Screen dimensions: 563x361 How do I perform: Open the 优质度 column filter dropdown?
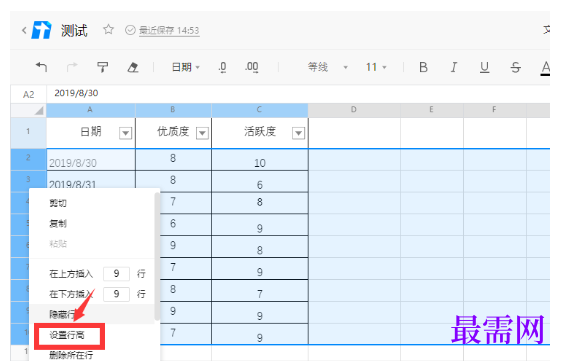pos(203,134)
